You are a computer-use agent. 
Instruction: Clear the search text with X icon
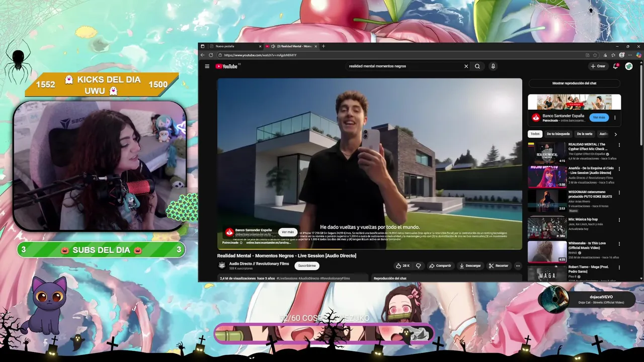click(466, 66)
